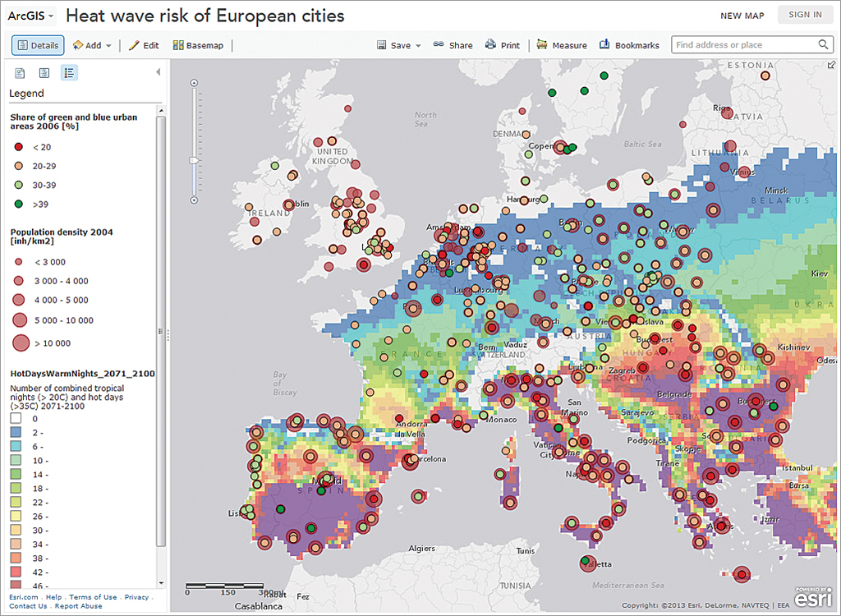Click the Contact Us link
This screenshot has width=841, height=616.
click(28, 606)
